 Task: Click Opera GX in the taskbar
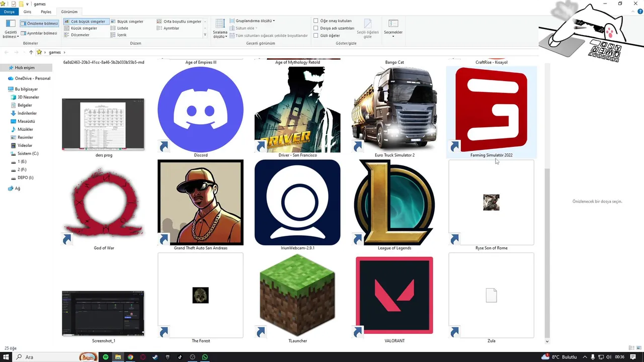tap(143, 357)
